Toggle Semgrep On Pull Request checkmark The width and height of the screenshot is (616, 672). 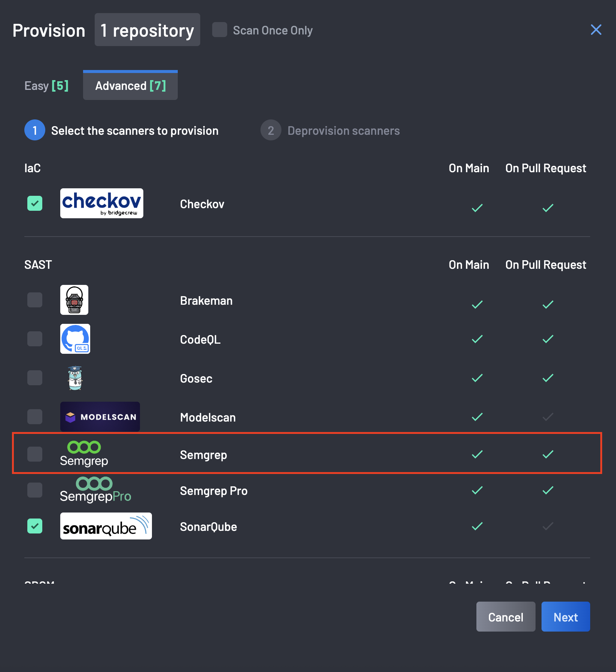click(548, 454)
